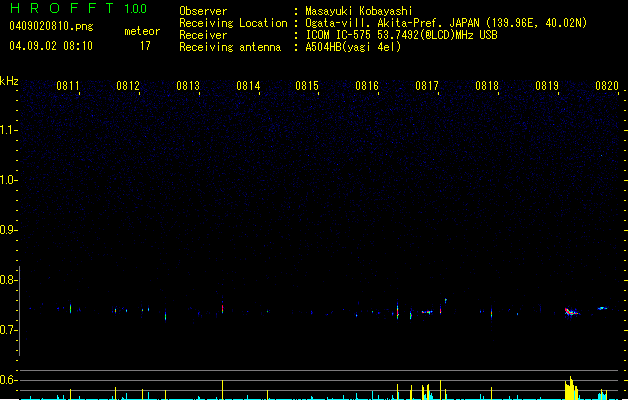Image resolution: width=629 pixels, height=400 pixels.
Task: Click the HROFFT 1.0.0 title text
Action: click(78, 8)
